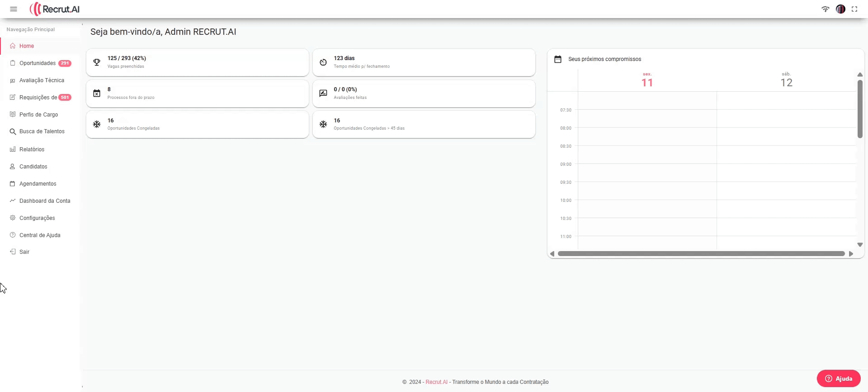Click calendar icon on Processos fora do prazo

(x=97, y=93)
